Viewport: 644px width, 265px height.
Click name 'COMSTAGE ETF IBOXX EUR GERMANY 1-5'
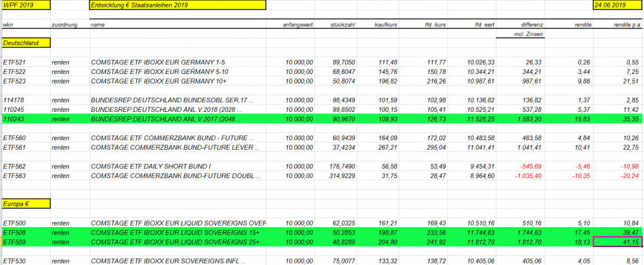point(158,62)
